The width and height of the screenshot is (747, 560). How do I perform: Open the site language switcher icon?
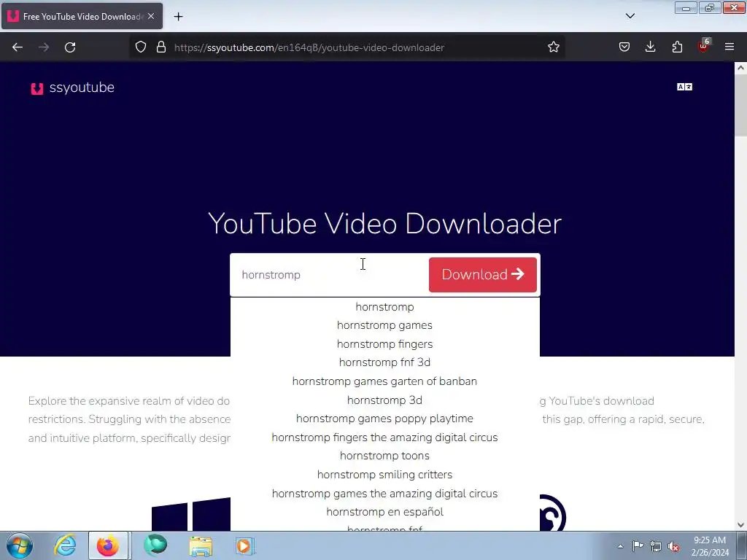(x=684, y=87)
